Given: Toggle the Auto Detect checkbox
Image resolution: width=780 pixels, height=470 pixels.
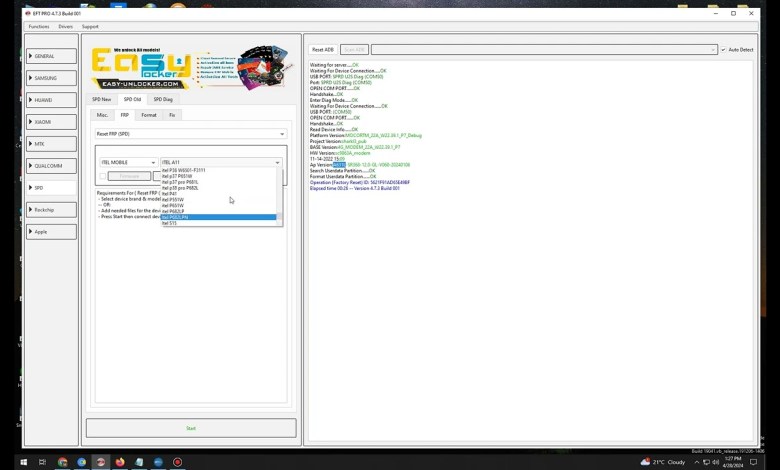Looking at the screenshot, I should 723,49.
